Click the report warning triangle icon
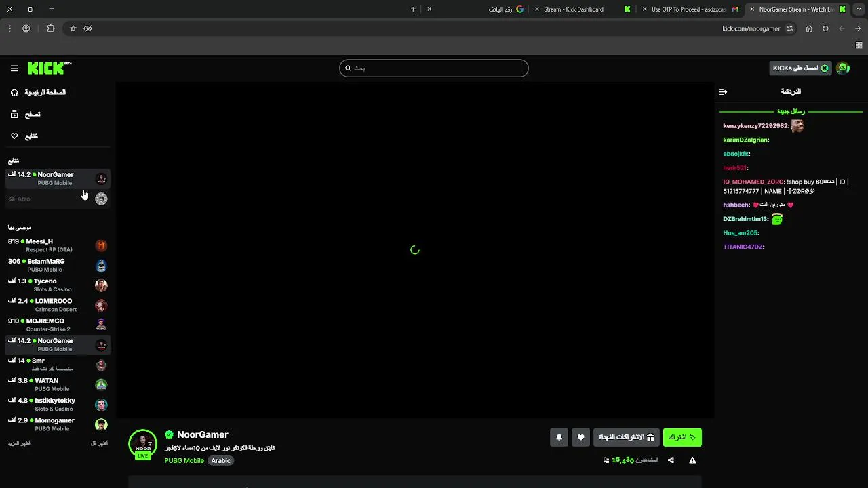Image resolution: width=868 pixels, height=488 pixels. pyautogui.click(x=692, y=460)
